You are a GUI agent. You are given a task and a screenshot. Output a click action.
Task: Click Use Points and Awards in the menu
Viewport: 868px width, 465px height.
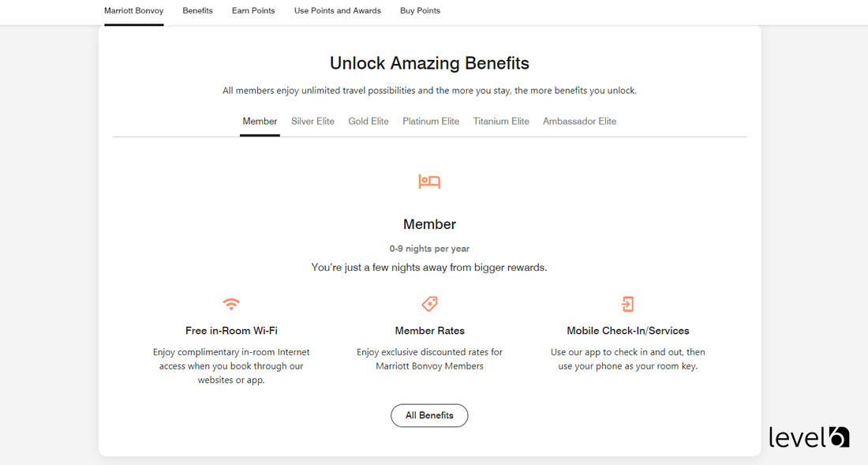pos(338,10)
